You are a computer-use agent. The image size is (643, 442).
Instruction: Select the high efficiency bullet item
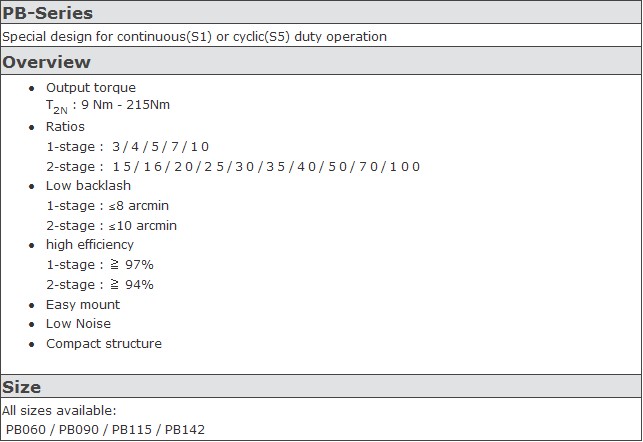click(90, 245)
